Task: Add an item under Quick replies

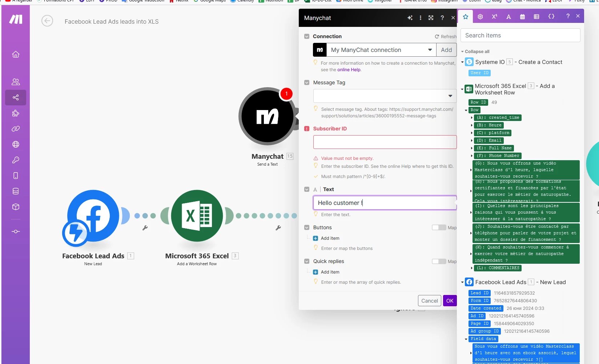Action: click(x=326, y=272)
